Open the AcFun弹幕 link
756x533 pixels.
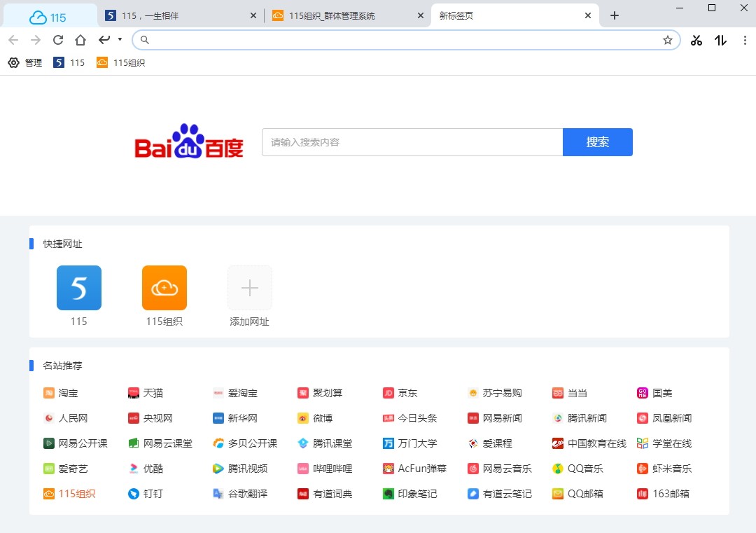[414, 469]
